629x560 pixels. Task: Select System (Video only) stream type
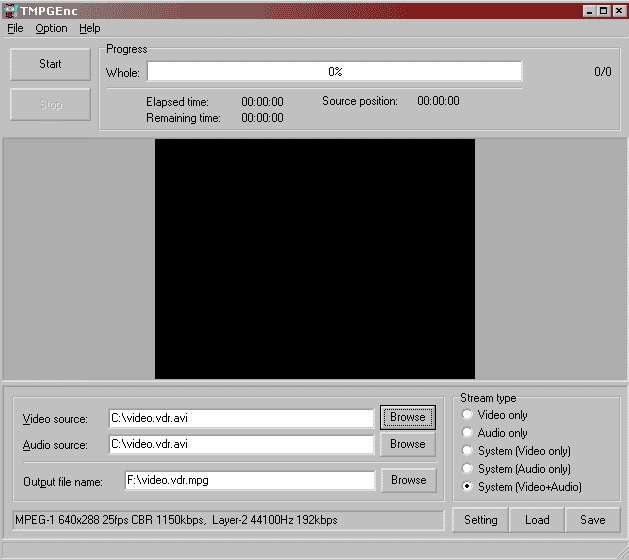point(516,451)
